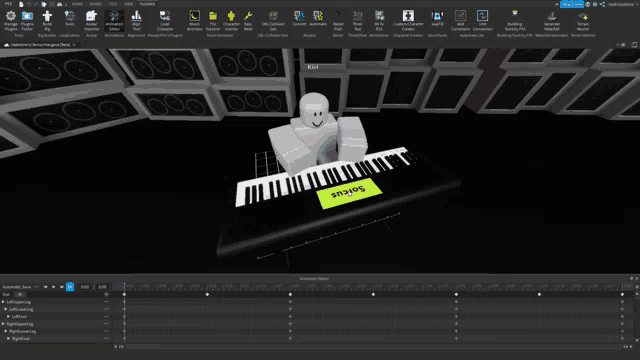Image resolution: width=640 pixels, height=360 pixels.
Task: Click the blue collaborate button
Action: click(571, 4)
